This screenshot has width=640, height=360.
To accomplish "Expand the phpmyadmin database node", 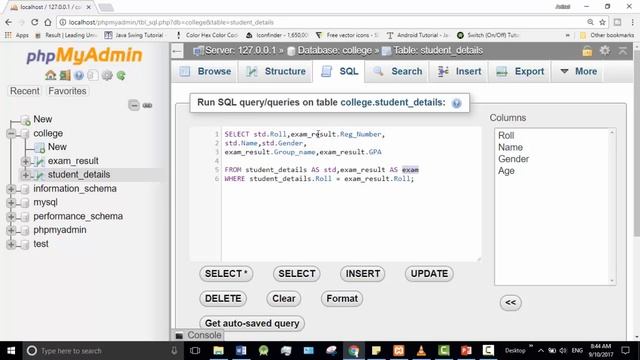I will [x=11, y=230].
